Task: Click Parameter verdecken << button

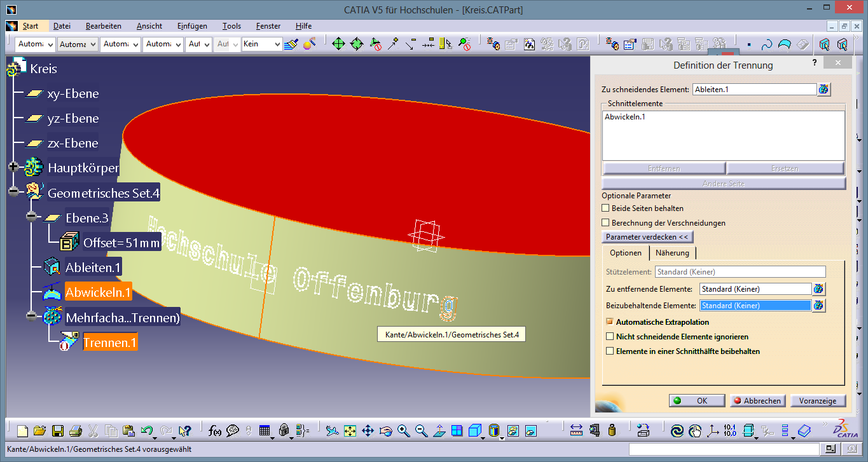Action: (647, 237)
